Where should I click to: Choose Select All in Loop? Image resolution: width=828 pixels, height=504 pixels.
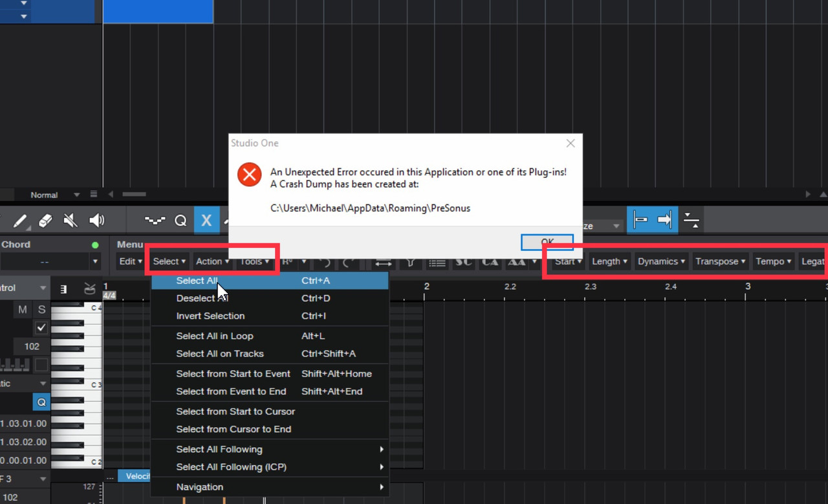270,336
